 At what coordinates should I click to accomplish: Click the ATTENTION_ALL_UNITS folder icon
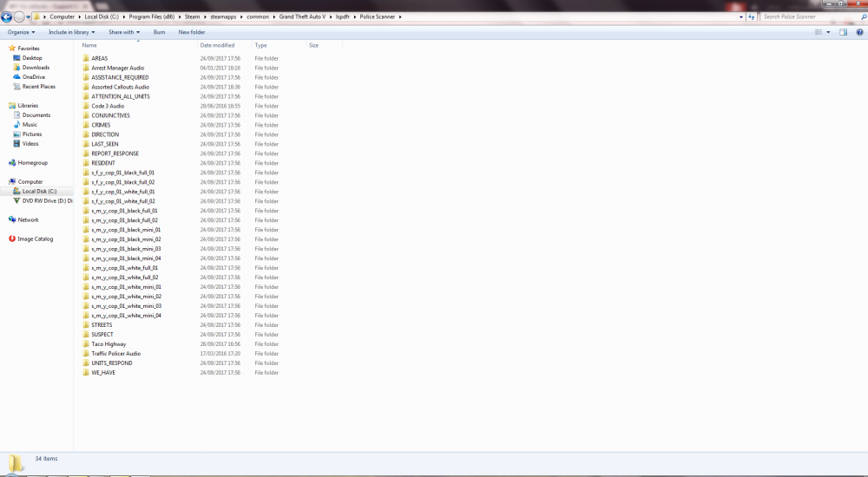(x=86, y=96)
